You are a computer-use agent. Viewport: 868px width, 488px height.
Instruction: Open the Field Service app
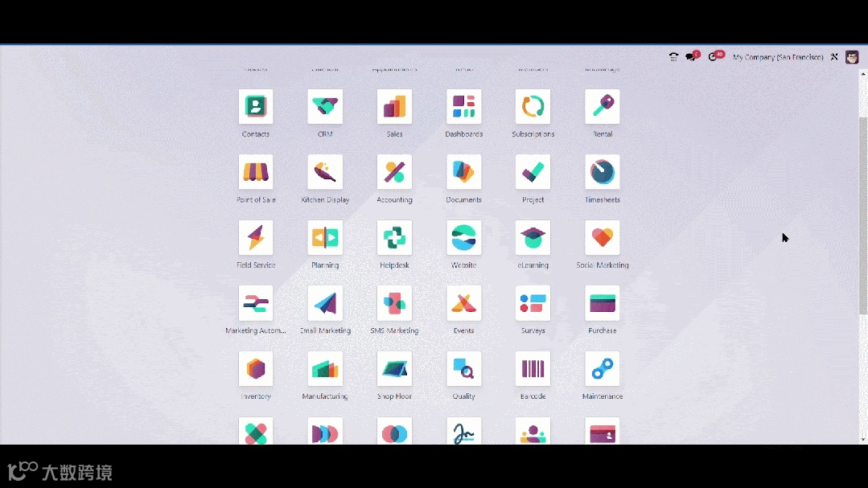point(256,237)
